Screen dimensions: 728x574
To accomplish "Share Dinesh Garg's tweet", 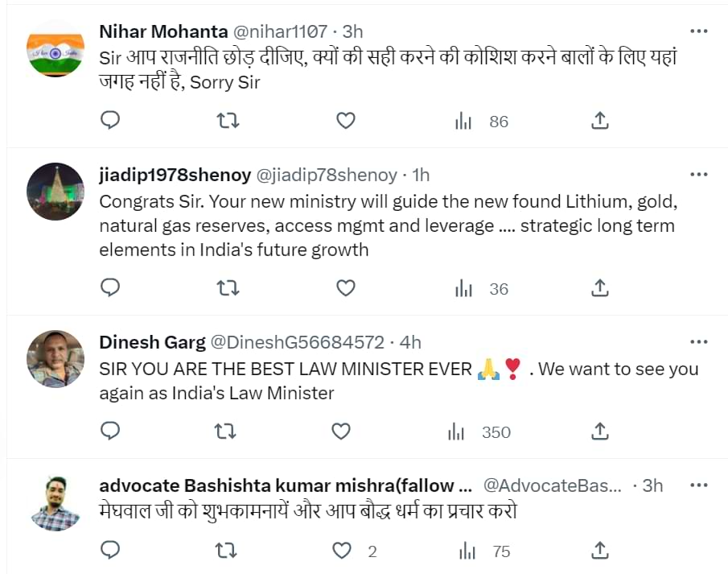I will 599,432.
